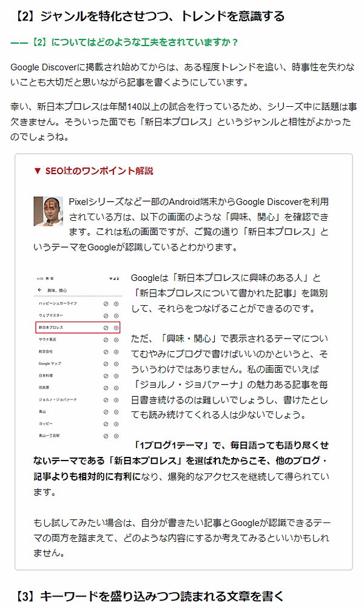Click plus icon on ハッピーシュガーライフ row
This screenshot has height=608, width=364.
[116, 303]
